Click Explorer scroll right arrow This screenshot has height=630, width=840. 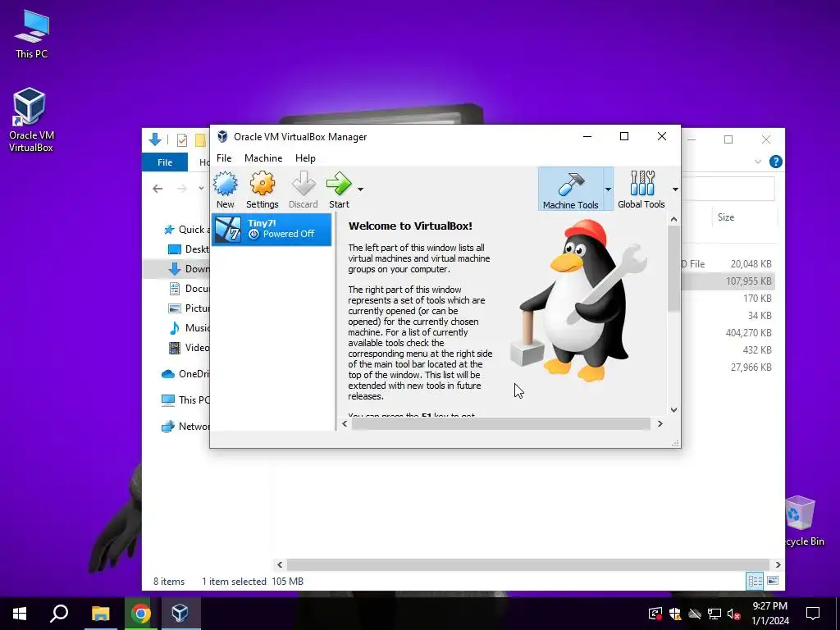point(778,564)
